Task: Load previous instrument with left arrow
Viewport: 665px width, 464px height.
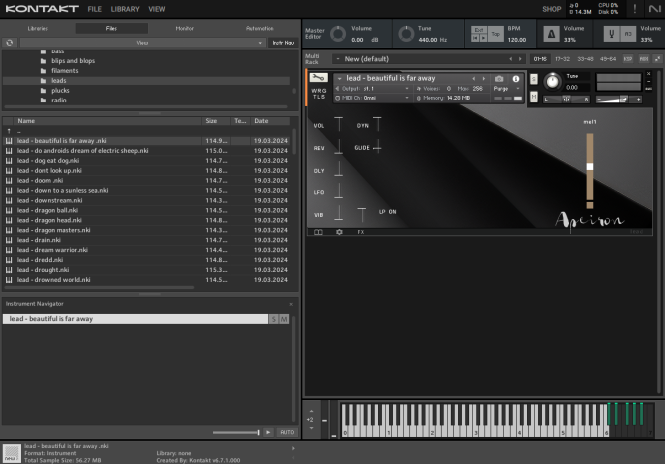Action: tap(474, 78)
